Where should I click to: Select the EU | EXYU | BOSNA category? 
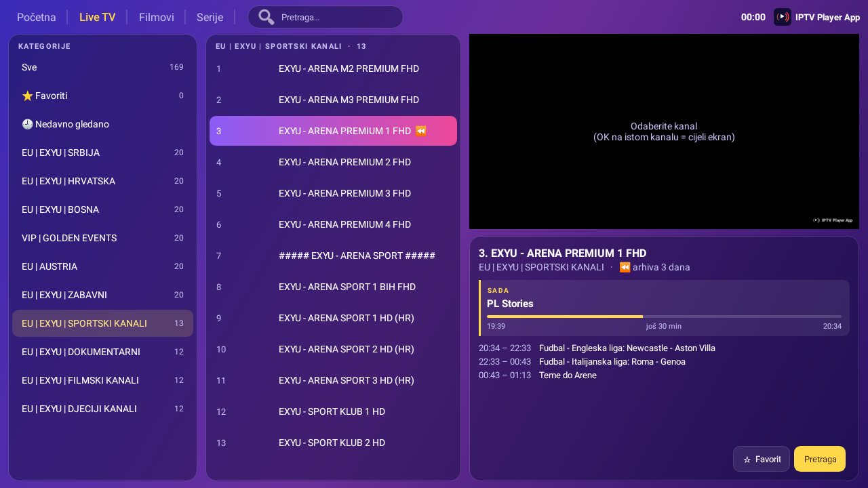pos(102,209)
